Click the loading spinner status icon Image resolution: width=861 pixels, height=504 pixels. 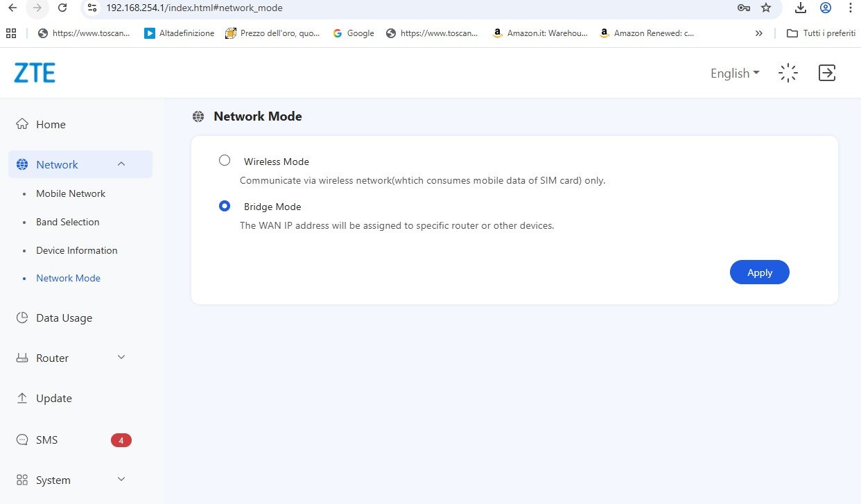coord(788,73)
